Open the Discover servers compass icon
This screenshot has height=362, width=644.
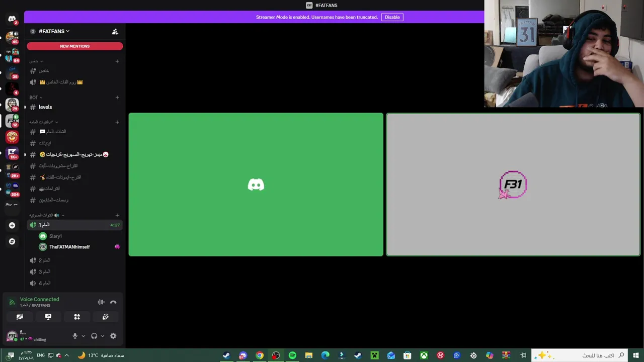coord(12,241)
